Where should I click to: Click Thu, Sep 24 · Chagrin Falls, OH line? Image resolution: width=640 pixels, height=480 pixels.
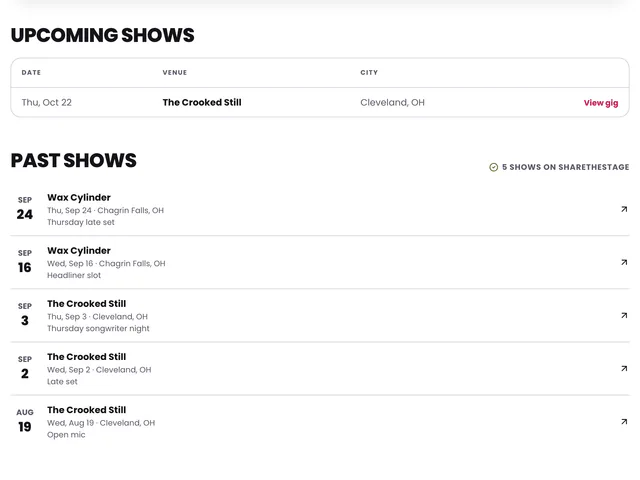point(105,211)
